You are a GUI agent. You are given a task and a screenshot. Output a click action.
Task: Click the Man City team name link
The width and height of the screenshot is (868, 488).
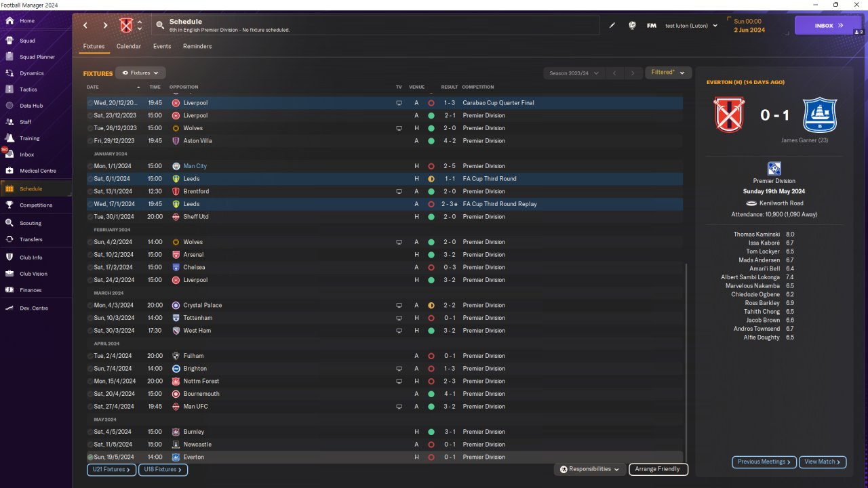pyautogui.click(x=195, y=166)
